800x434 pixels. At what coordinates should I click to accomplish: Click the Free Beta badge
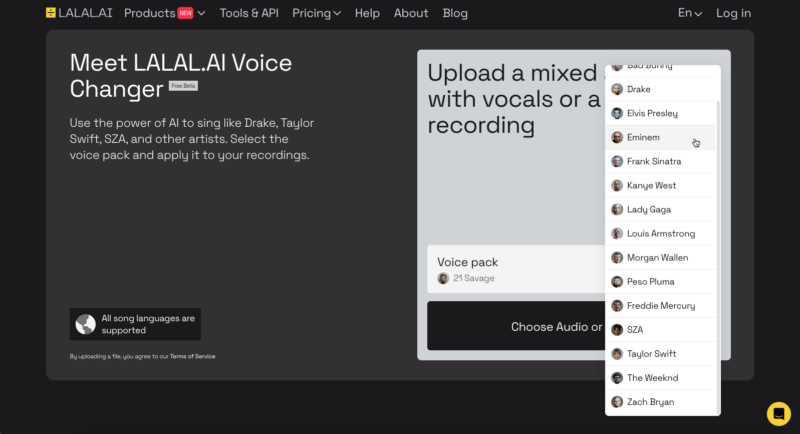[x=183, y=86]
